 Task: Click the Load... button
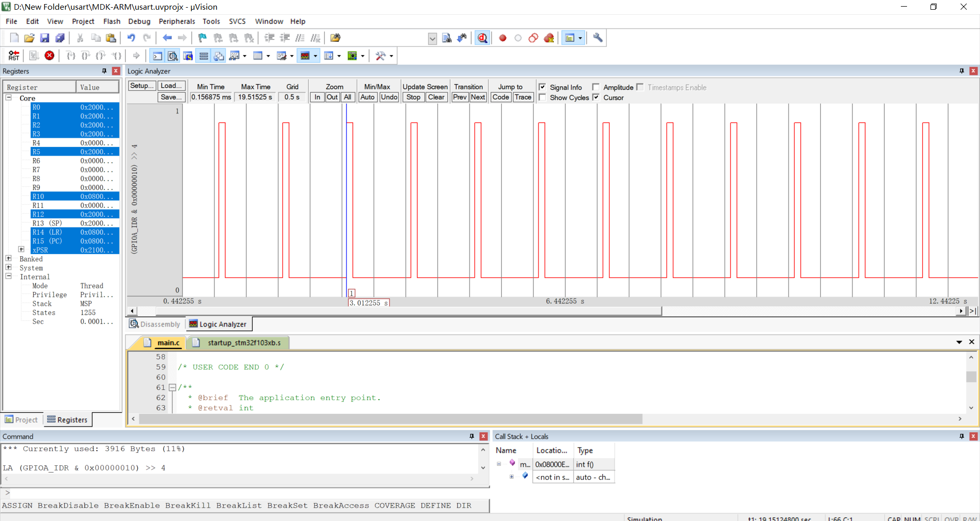pyautogui.click(x=171, y=86)
